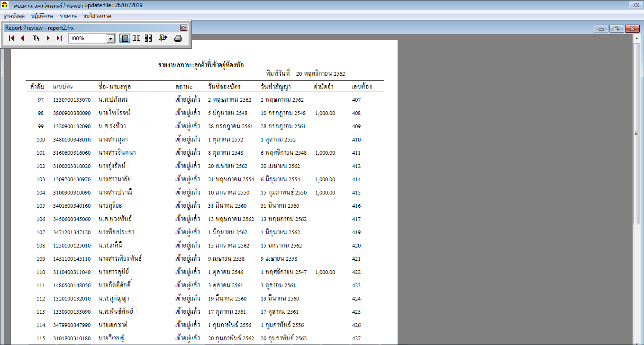Close the inner report preview window
Screen dimensions: 644x345
click(x=632, y=29)
